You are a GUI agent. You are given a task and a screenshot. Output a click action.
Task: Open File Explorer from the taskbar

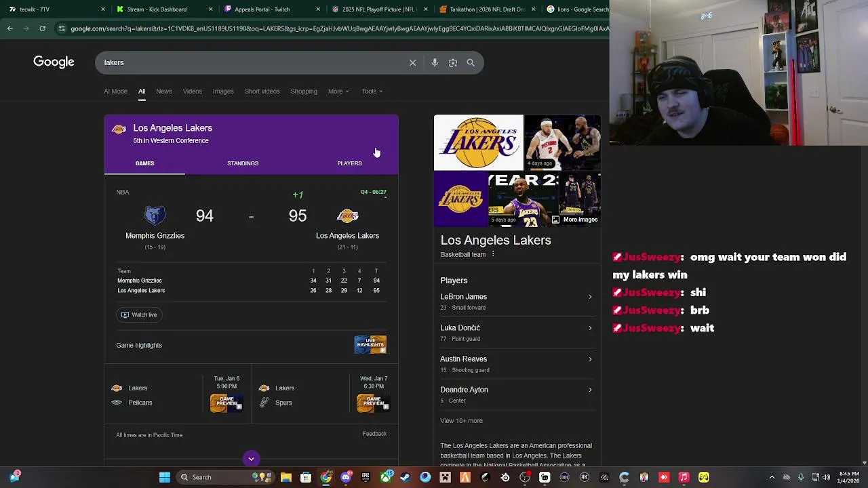pos(286,477)
